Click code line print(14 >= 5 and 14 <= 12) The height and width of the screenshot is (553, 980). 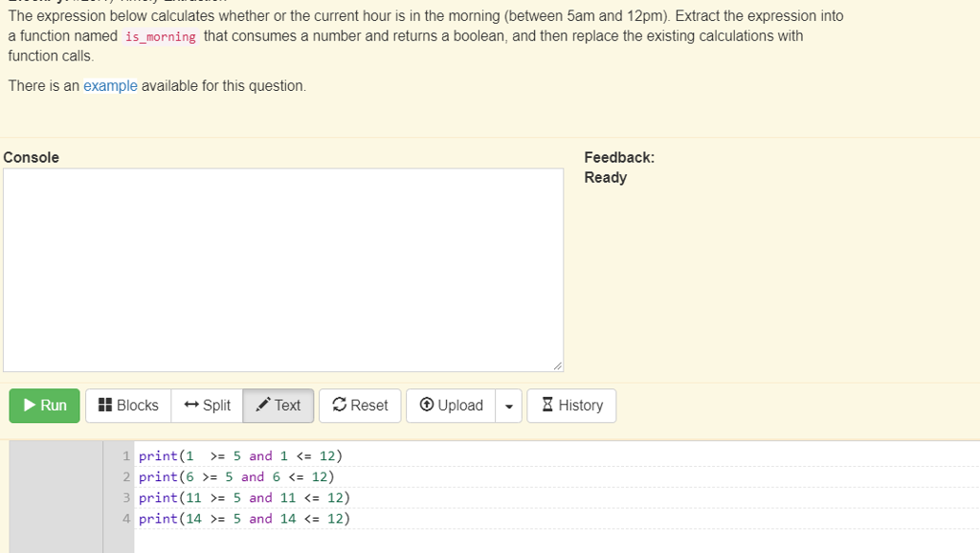(244, 519)
